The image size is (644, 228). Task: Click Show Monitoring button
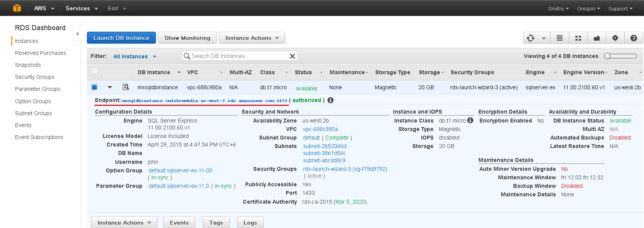[187, 38]
